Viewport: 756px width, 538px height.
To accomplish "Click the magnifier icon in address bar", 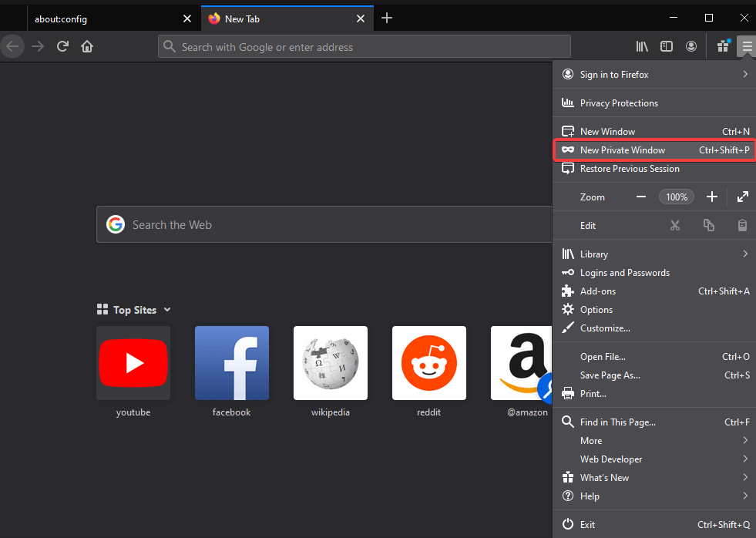I will tap(170, 46).
